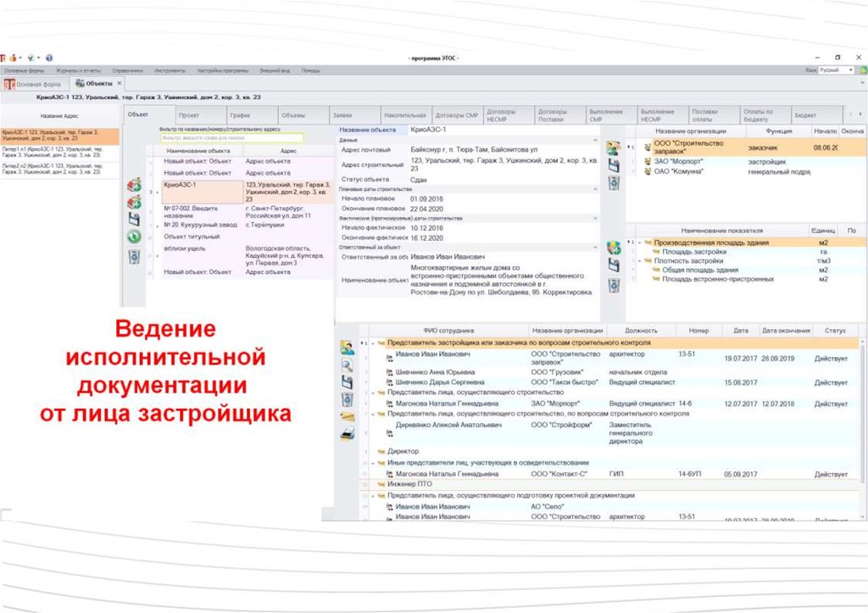Save indicators with the floppy icon beside the indicators table

[614, 265]
